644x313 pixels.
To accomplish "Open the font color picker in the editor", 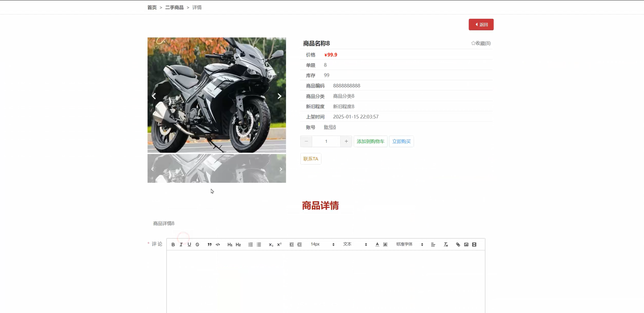I will click(x=377, y=244).
